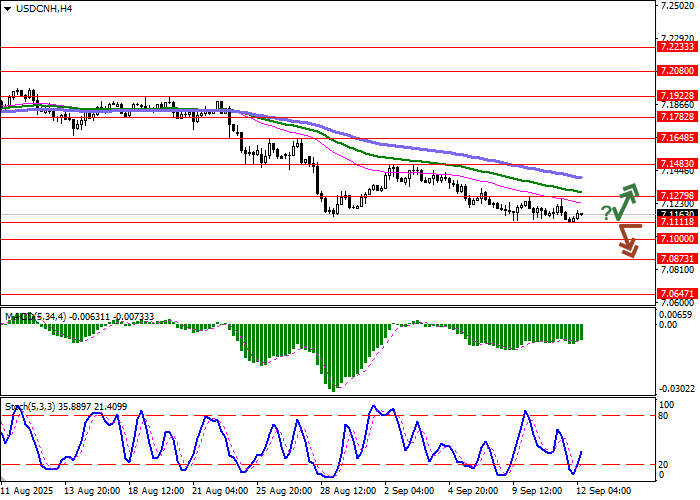Viewport: 700px width, 500px height.
Task: Click the brown downward arrow
Action: click(628, 240)
